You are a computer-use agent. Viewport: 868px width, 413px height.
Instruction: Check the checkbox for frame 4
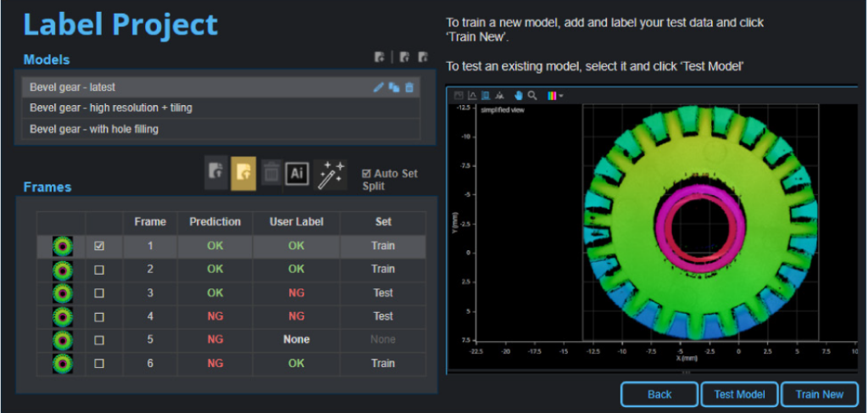pyautogui.click(x=99, y=316)
